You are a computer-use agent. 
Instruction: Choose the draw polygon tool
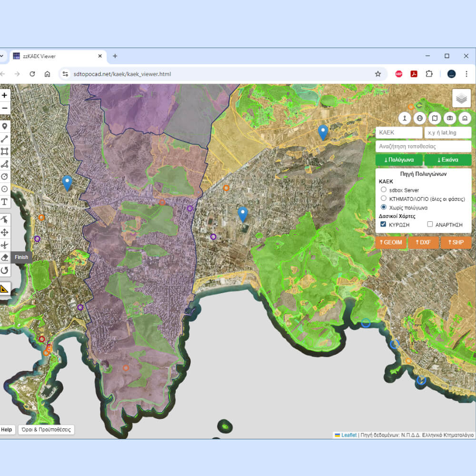[5, 164]
